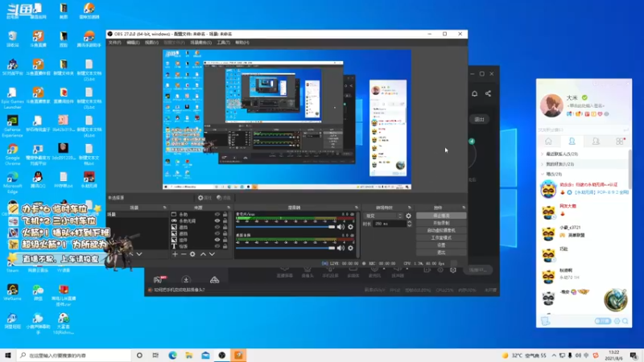This screenshot has width=644, height=362.
Task: Open the 滤镜 filters button above the scenes
Action: click(224, 198)
